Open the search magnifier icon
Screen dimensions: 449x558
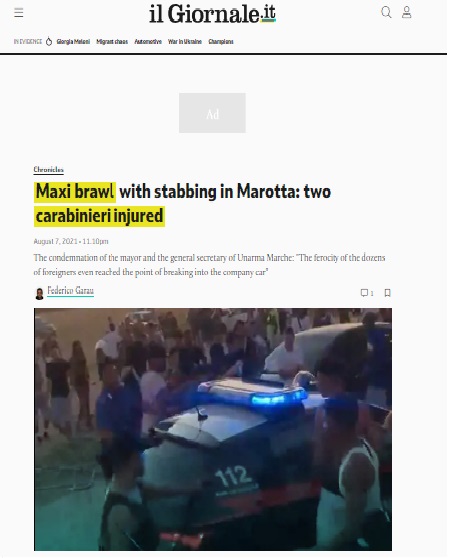click(386, 12)
